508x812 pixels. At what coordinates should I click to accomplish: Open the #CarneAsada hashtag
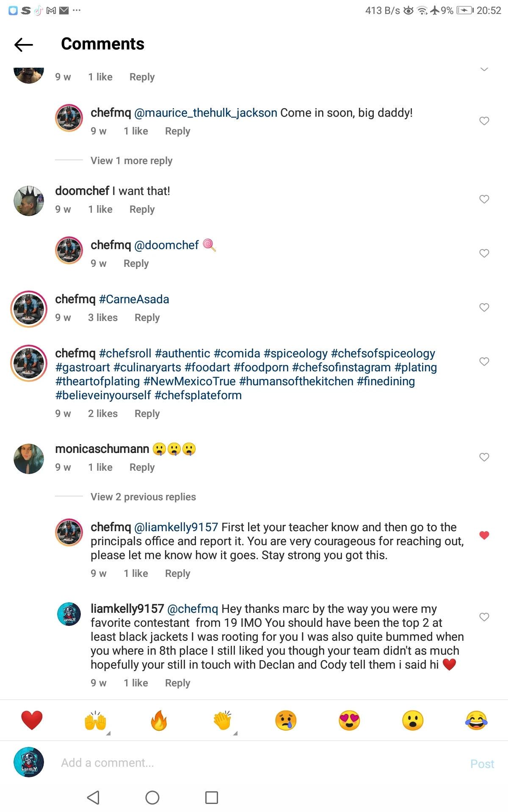pos(134,299)
